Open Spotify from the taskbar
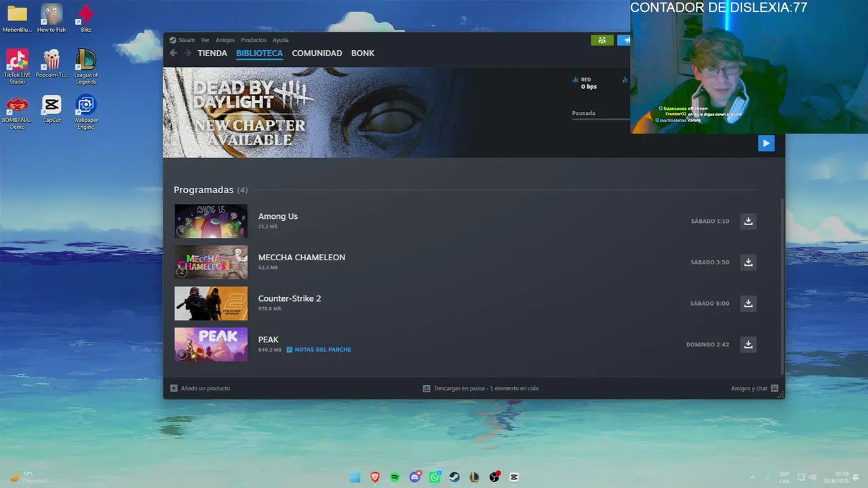The image size is (868, 488). 395,477
